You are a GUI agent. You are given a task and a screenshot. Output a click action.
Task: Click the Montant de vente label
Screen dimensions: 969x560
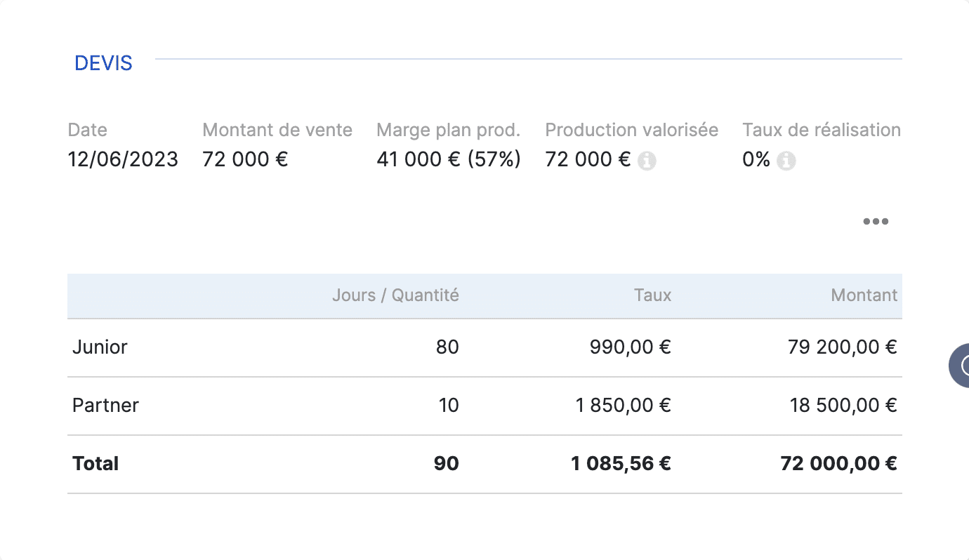tap(277, 130)
